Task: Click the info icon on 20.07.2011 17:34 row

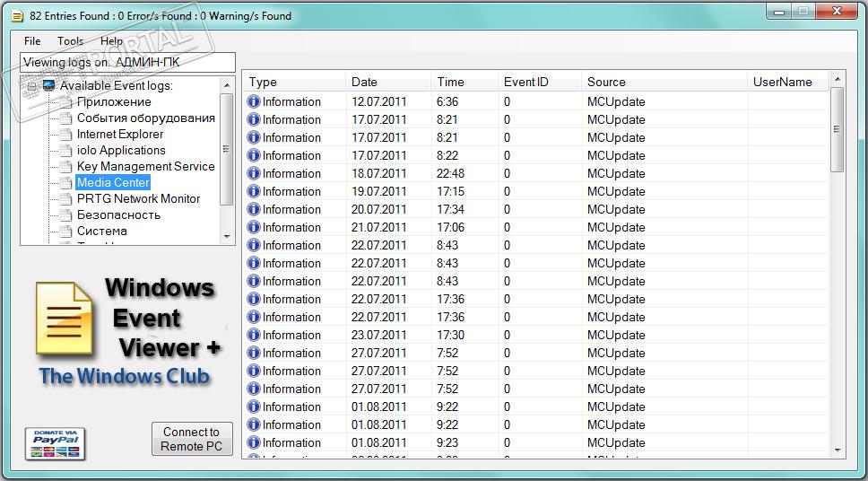Action: 254,209
